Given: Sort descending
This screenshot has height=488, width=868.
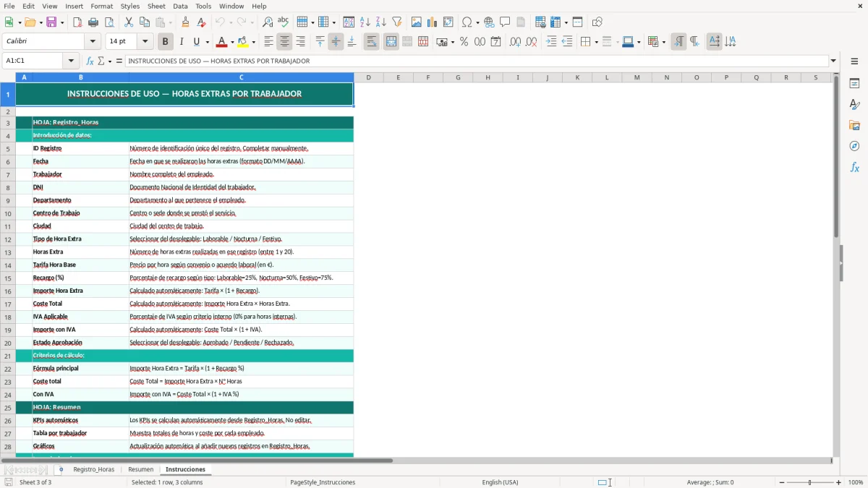Looking at the screenshot, I should tap(380, 22).
